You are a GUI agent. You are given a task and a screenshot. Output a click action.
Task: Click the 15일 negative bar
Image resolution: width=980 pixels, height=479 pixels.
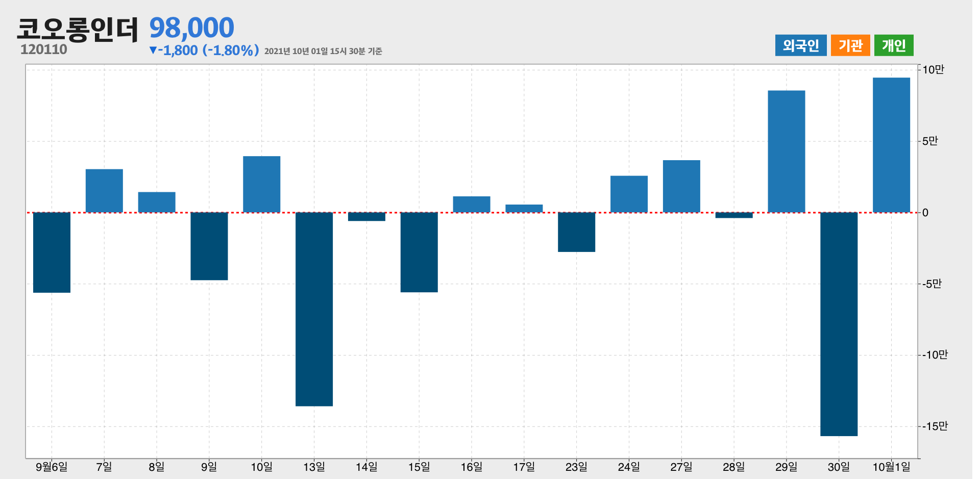point(419,253)
